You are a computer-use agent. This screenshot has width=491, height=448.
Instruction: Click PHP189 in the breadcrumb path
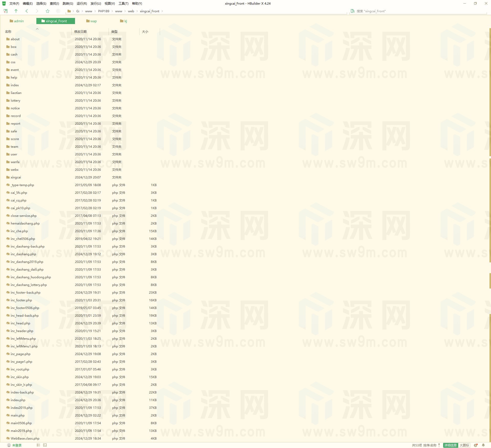(x=103, y=11)
